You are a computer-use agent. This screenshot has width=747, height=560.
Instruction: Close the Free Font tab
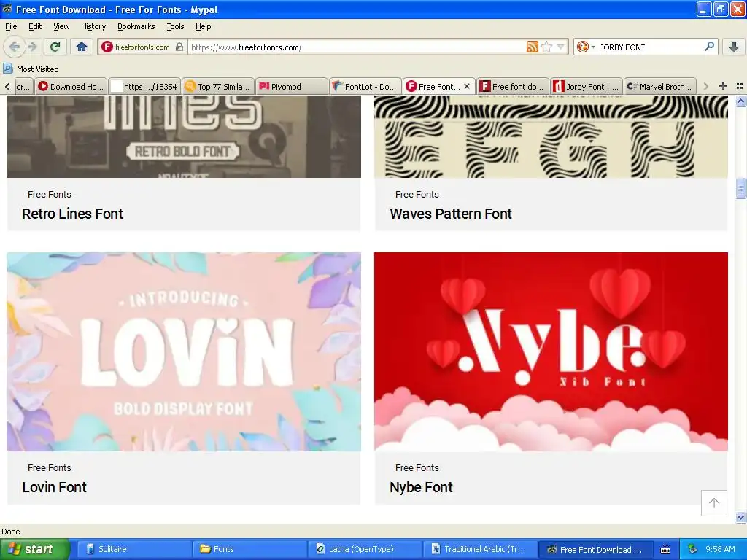[x=467, y=86]
